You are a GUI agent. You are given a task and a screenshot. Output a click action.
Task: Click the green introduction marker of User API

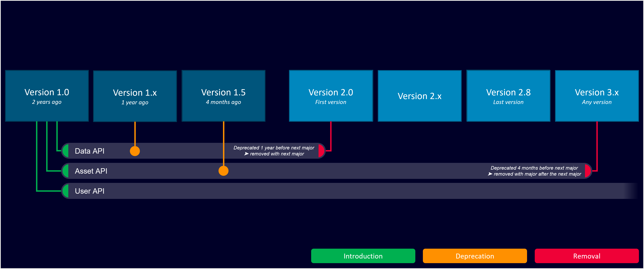coord(66,191)
